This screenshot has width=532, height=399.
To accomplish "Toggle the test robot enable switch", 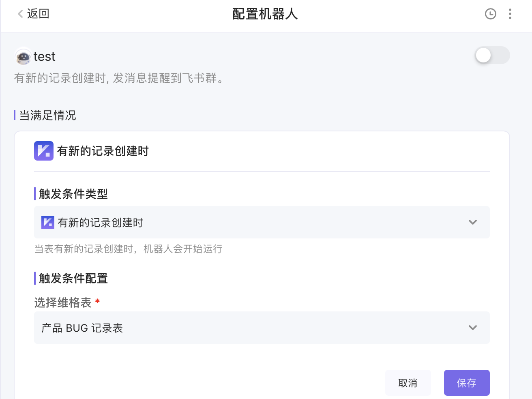I will (x=492, y=55).
